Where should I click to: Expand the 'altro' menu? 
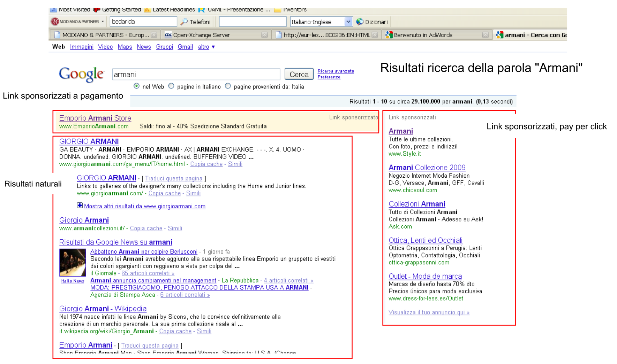[206, 47]
